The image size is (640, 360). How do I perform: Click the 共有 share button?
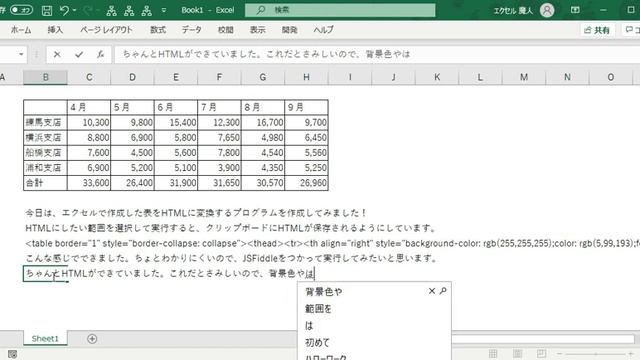point(597,30)
